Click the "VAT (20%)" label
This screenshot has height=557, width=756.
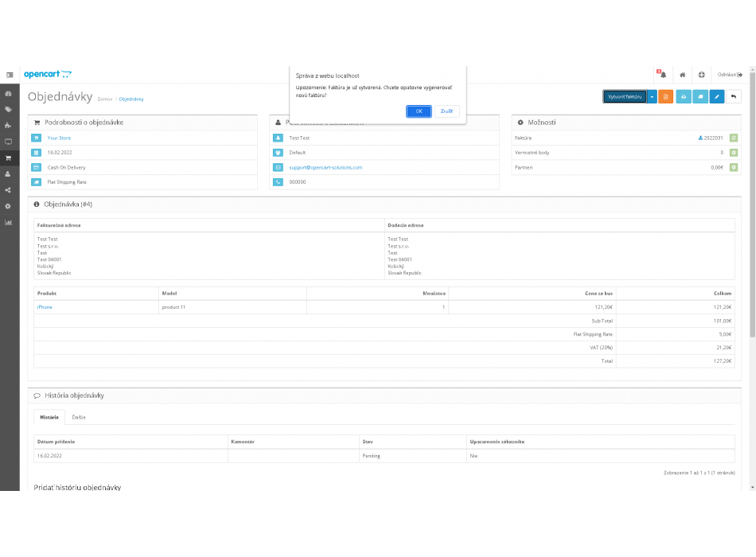click(x=602, y=347)
